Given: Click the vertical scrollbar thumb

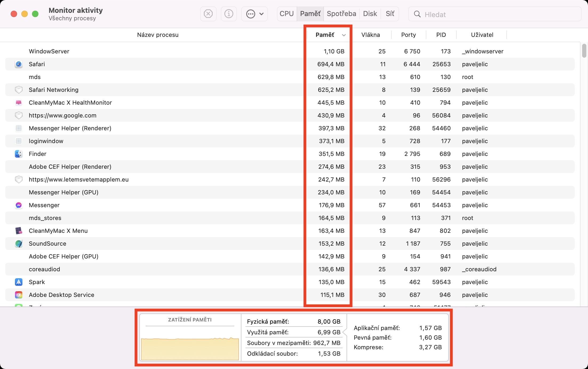Looking at the screenshot, I should 584,51.
